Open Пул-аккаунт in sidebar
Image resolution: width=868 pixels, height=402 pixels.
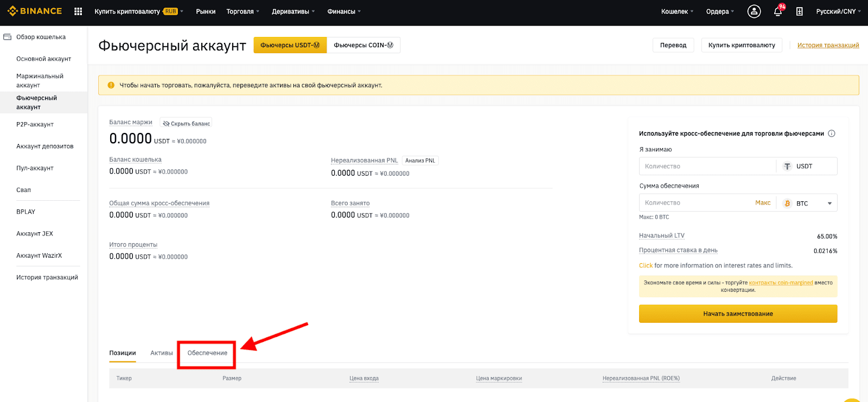tap(35, 168)
